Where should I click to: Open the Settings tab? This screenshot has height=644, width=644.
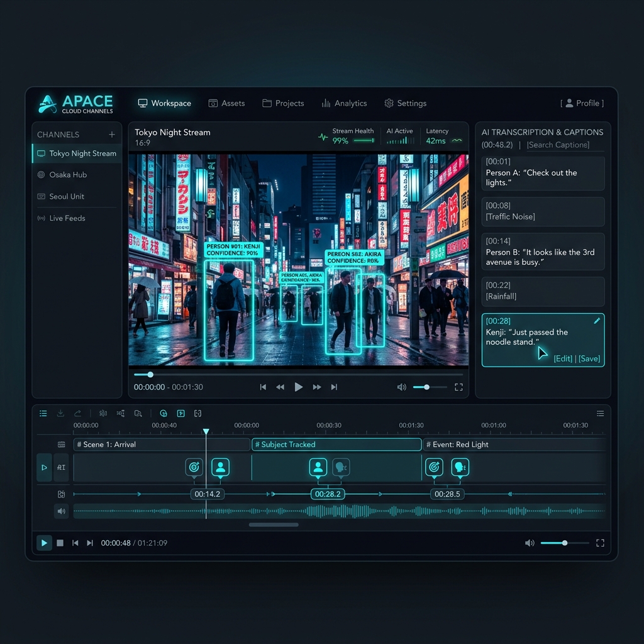[406, 103]
